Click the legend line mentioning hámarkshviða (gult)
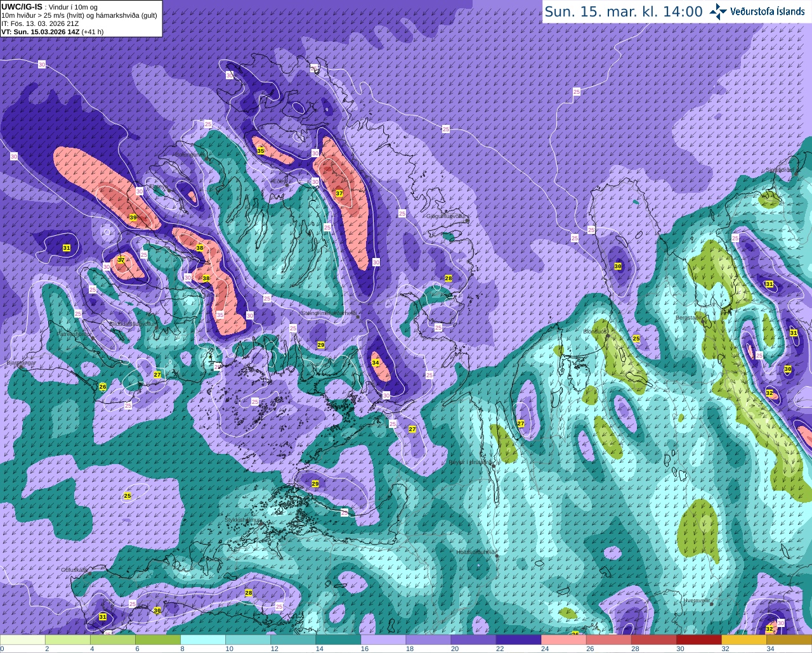 [x=79, y=15]
